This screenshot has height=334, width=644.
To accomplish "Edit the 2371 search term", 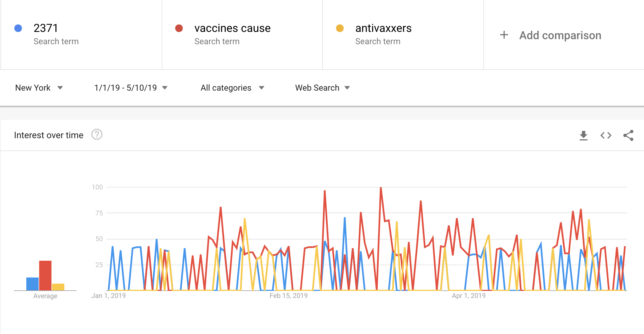I will [x=46, y=28].
